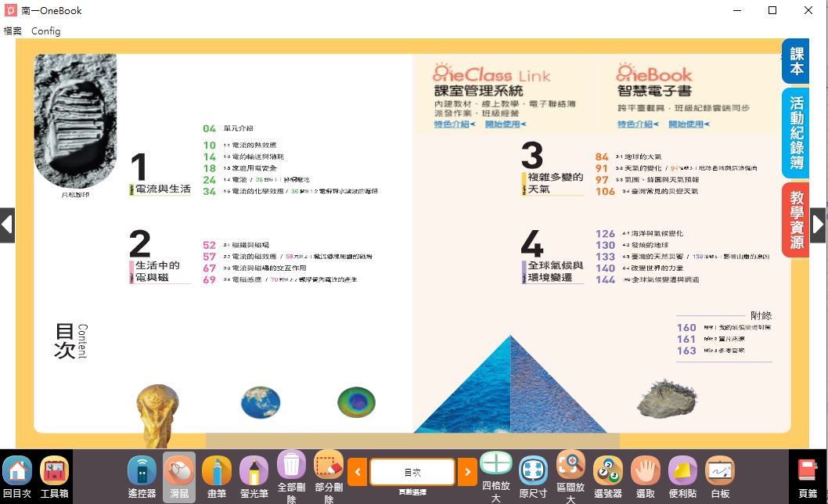Jump to page 106 臺灣常見的災變天氣
The height and width of the screenshot is (504, 828).
[647, 192]
